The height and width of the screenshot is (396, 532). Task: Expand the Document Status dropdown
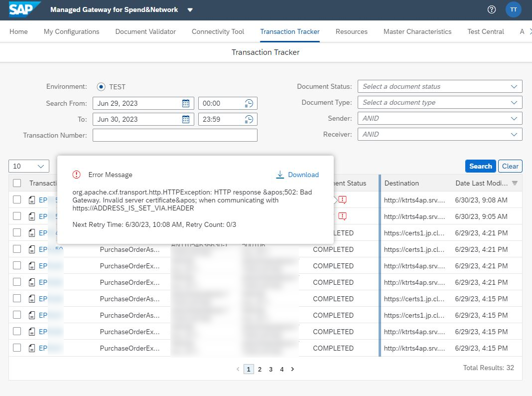[x=514, y=87]
